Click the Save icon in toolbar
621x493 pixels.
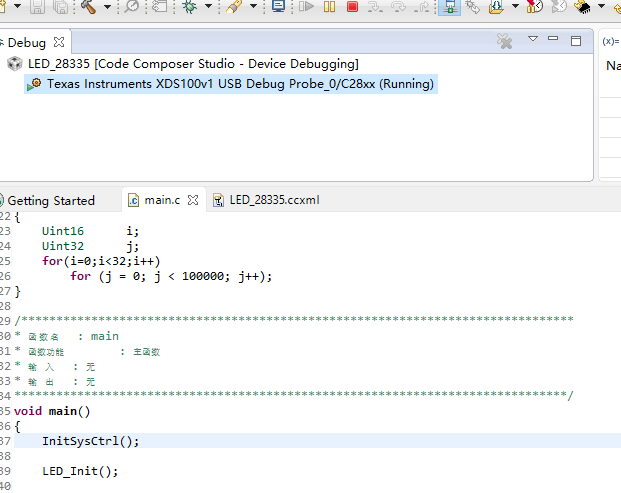coord(38,6)
